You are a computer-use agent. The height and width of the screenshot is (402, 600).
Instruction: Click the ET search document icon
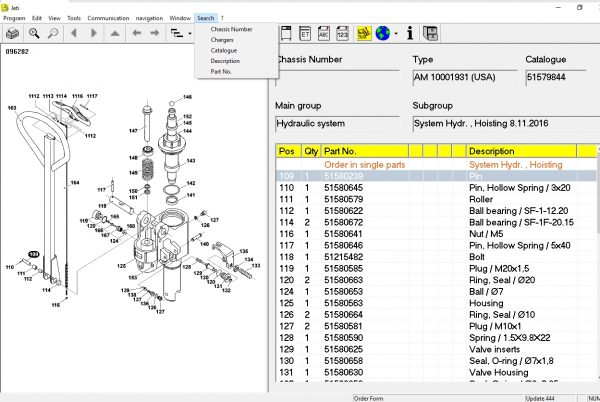[x=305, y=34]
